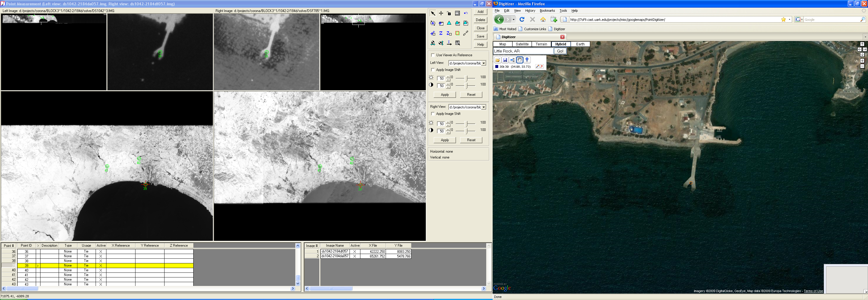Click Save button in Point Measurement
This screenshot has height=300, width=868.
[481, 36]
